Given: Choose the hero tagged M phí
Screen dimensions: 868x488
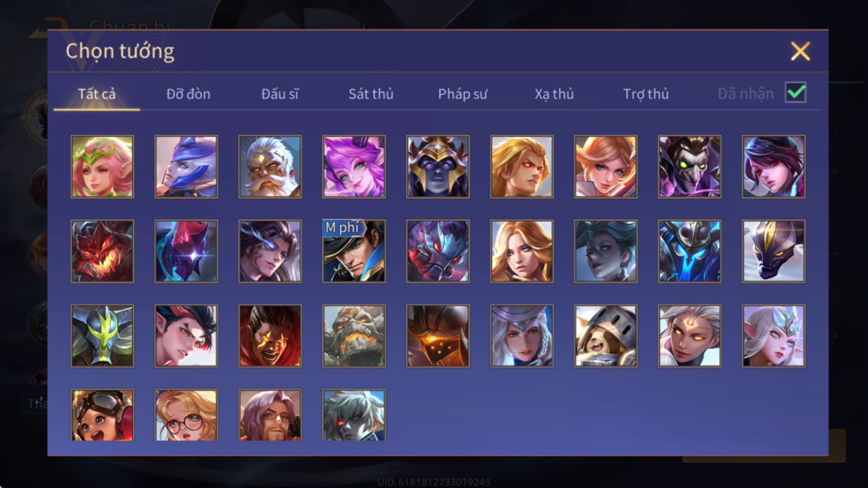Looking at the screenshot, I should [354, 251].
